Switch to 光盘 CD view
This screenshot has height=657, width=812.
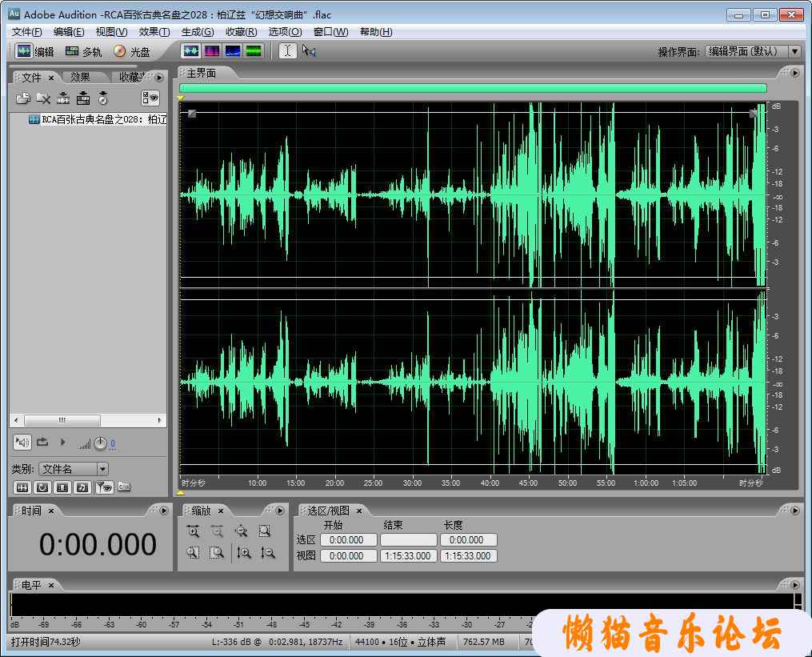[x=131, y=51]
